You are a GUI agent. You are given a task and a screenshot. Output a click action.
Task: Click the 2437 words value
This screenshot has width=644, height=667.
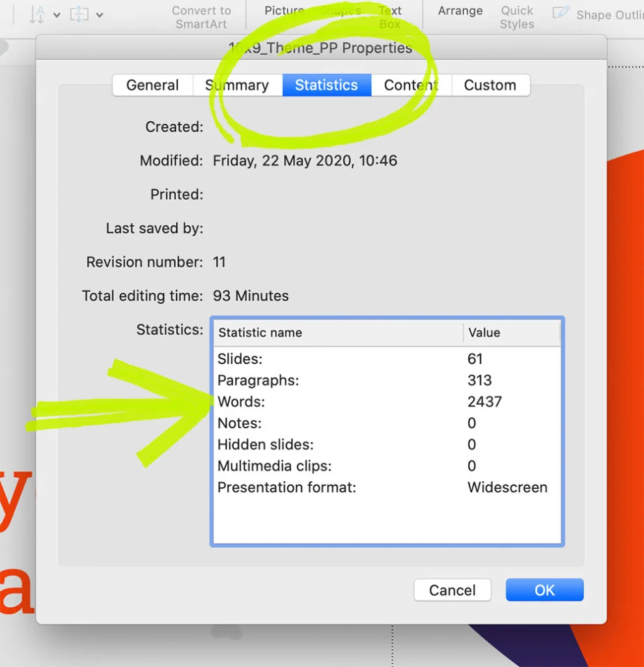click(484, 401)
